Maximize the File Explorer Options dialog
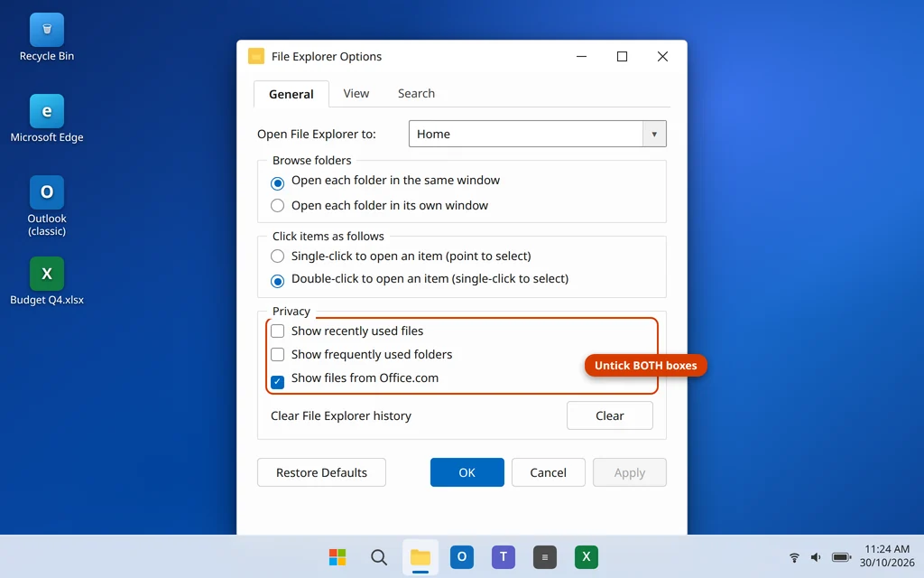924x578 pixels. [x=622, y=57]
